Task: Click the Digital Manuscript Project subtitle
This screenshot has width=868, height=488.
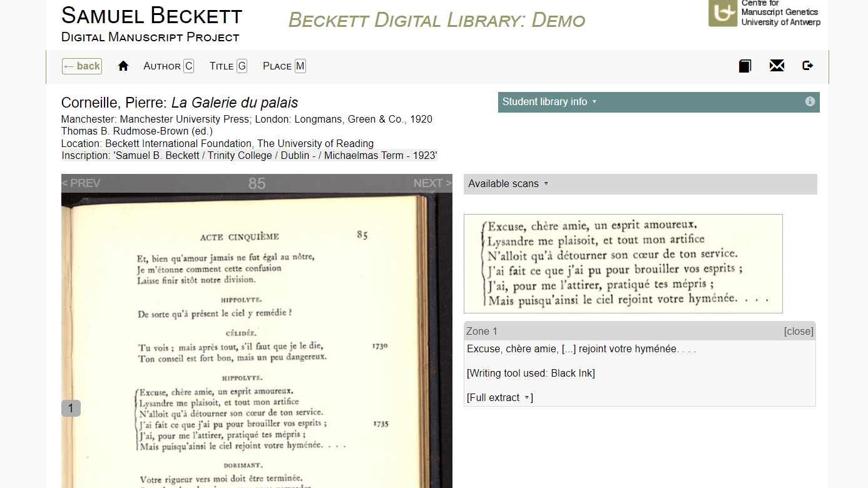Action: tap(150, 37)
